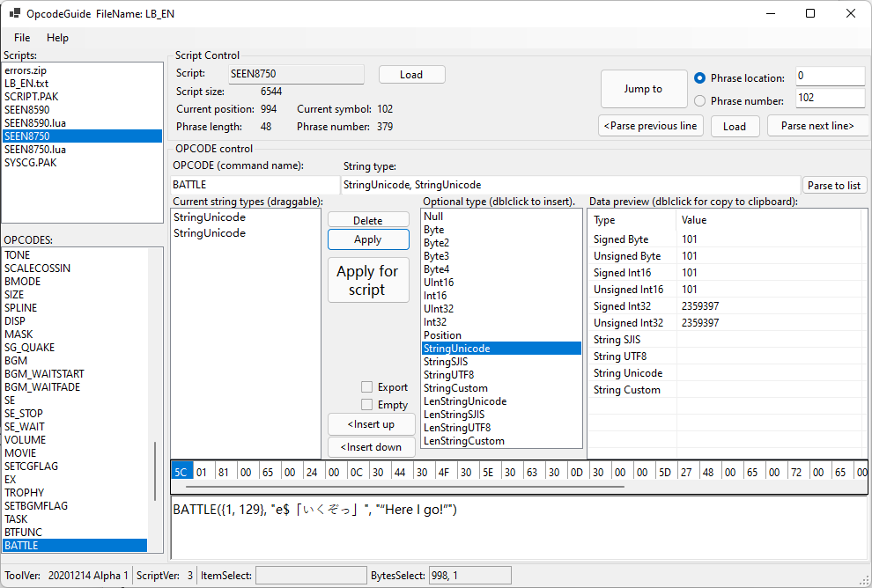Select SEEN8590 in the Scripts list
Image resolution: width=872 pixels, height=588 pixels.
point(82,110)
